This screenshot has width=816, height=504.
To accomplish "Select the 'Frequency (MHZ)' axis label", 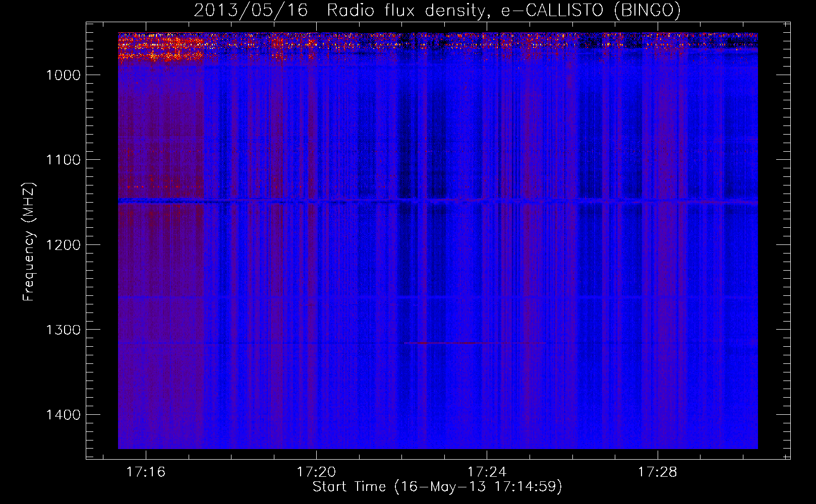I will coord(29,242).
